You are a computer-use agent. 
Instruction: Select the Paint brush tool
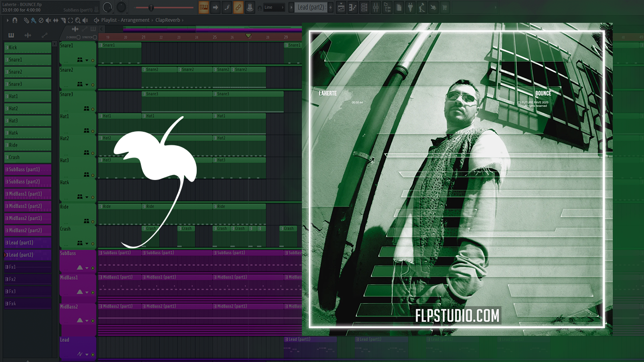pyautogui.click(x=34, y=20)
